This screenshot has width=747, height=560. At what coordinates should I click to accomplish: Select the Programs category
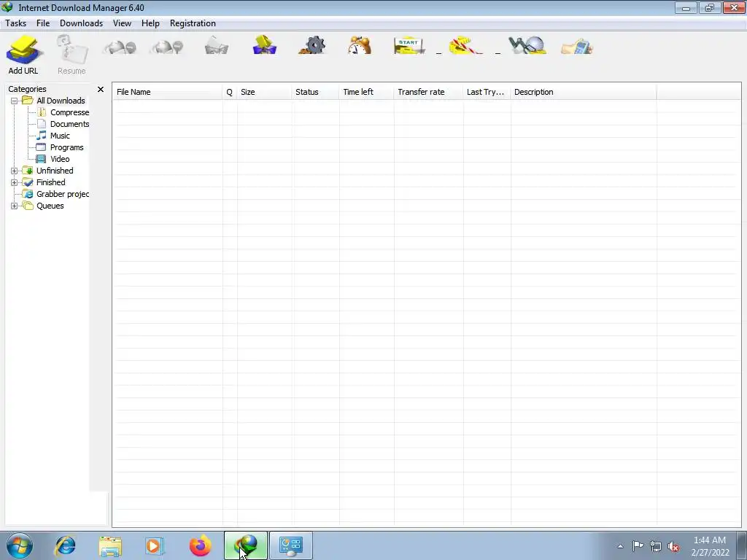click(66, 147)
